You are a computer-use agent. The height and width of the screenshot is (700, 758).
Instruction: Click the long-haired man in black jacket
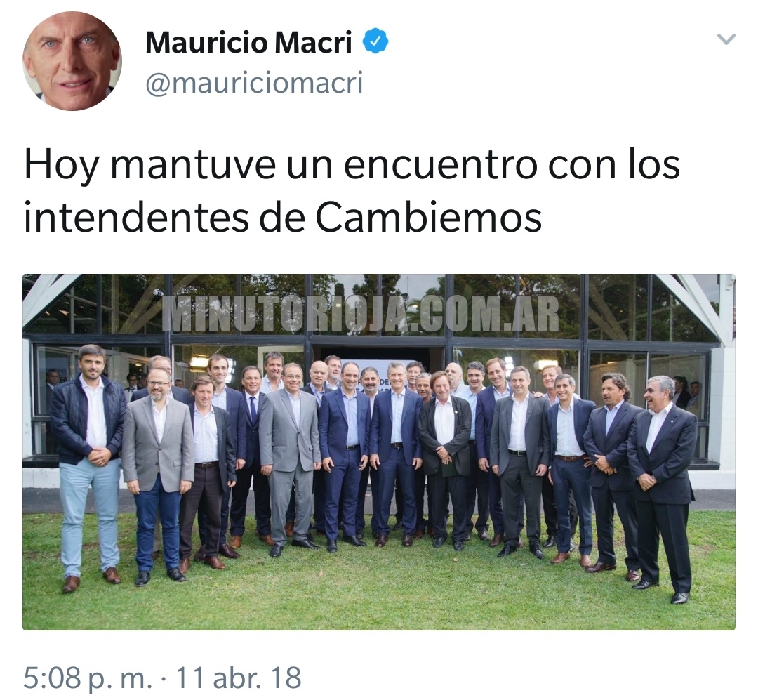tap(444, 460)
